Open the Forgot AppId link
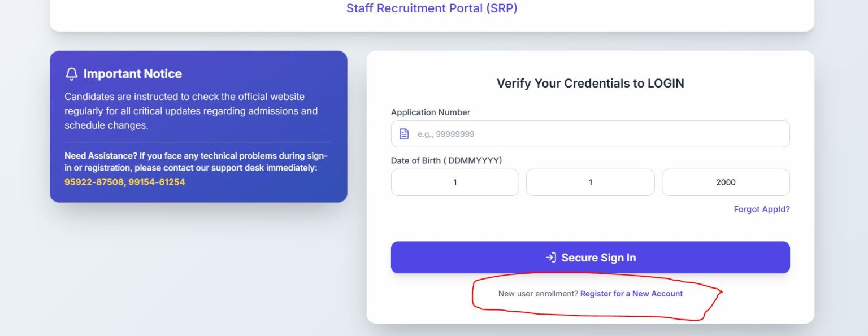Image resolution: width=868 pixels, height=336 pixels. (761, 209)
